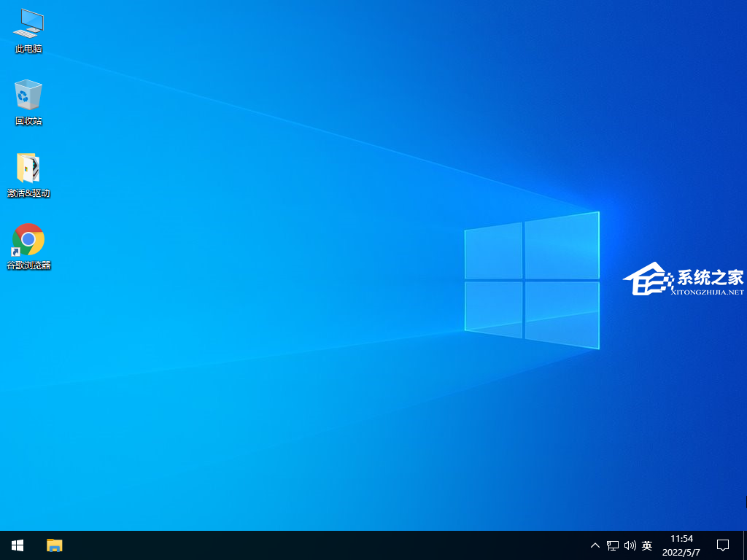The image size is (747, 560).
Task: Select the Recycle Bin icon
Action: pos(28,95)
